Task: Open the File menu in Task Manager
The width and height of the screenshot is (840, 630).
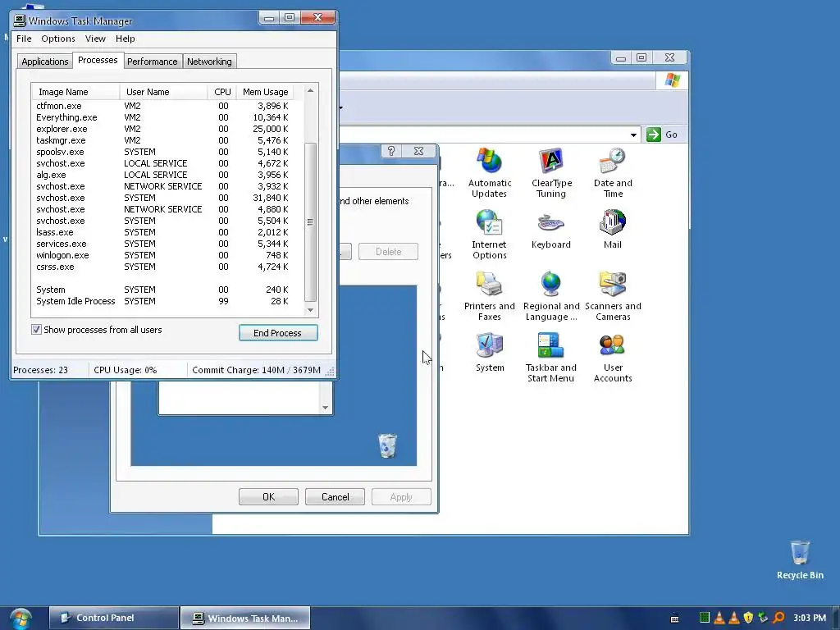Action: click(x=24, y=39)
